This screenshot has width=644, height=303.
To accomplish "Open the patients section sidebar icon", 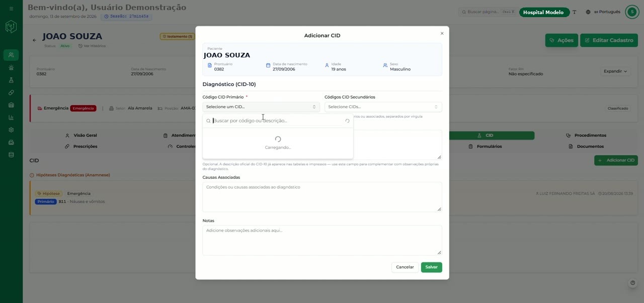I will pos(11,55).
